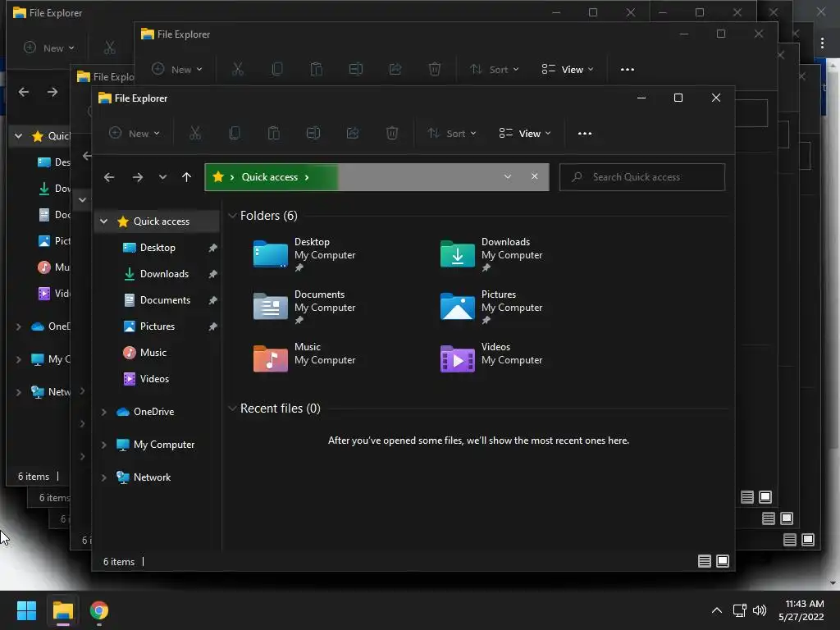This screenshot has width=840, height=630.
Task: Open the Desktop folder in the Folders grid
Action: 304,254
